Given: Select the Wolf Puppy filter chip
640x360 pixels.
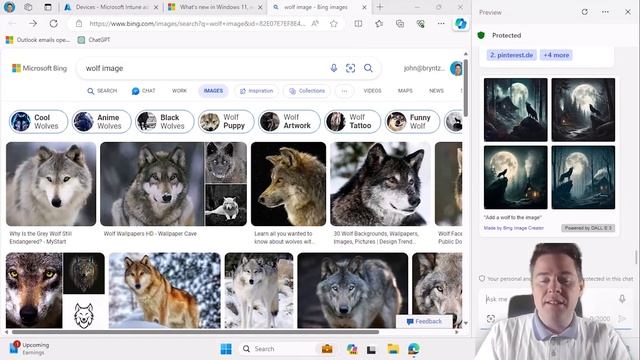Looking at the screenshot, I should pyautogui.click(x=226, y=122).
